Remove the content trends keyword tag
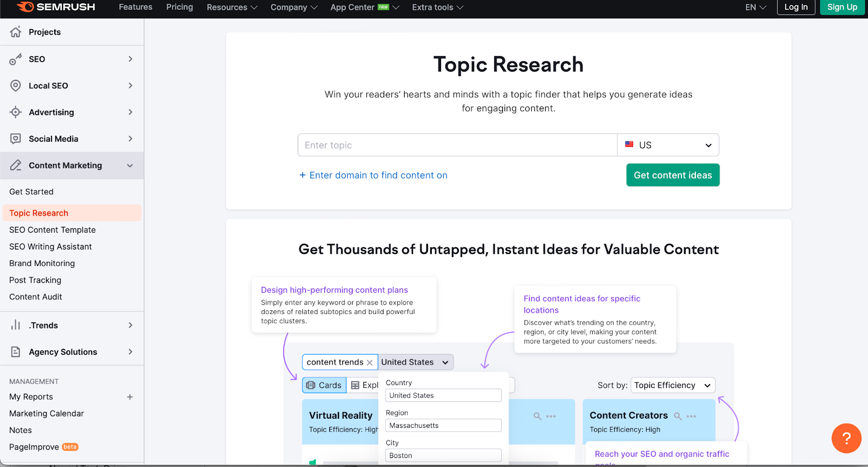868x467 pixels. coord(369,362)
